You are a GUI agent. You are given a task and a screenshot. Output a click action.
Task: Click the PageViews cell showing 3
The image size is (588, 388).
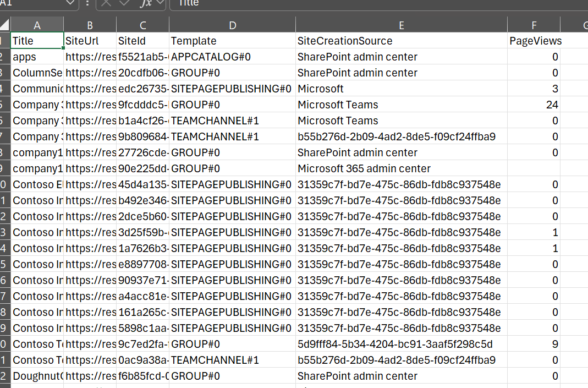point(534,89)
